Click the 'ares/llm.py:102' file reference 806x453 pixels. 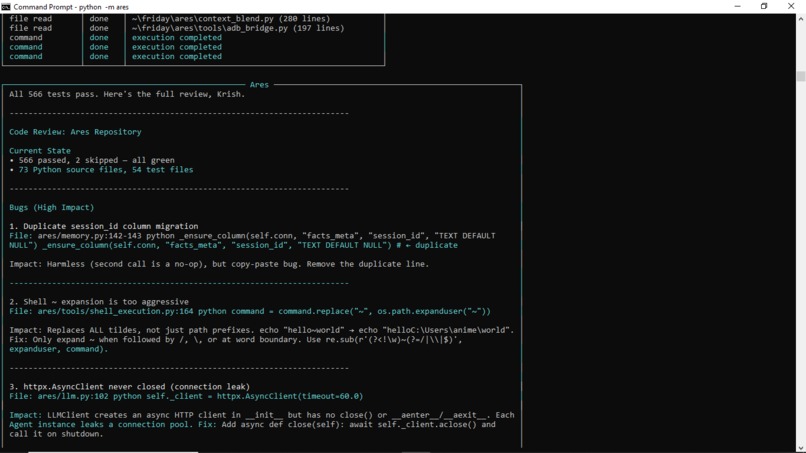(x=73, y=396)
